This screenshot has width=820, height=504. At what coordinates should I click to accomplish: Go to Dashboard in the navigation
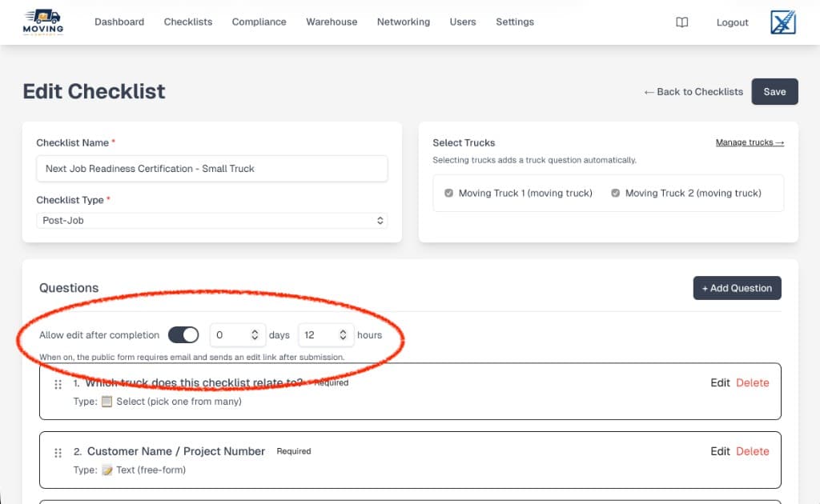[119, 22]
